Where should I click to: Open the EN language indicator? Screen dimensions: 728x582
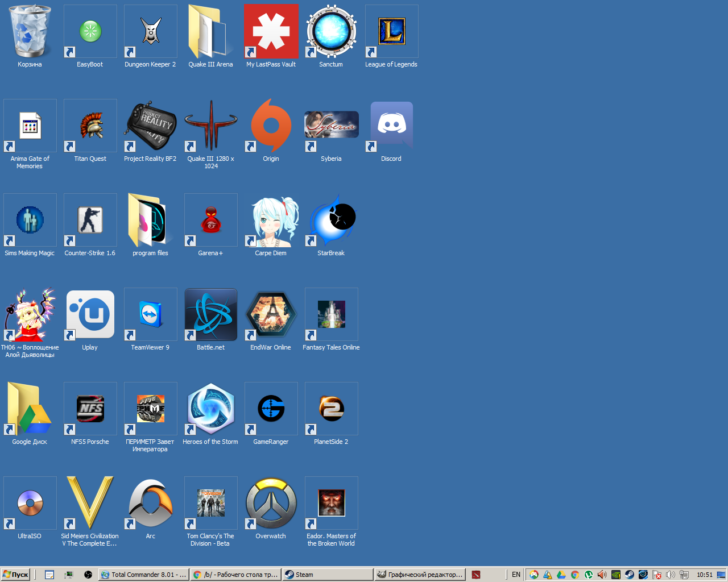point(516,575)
